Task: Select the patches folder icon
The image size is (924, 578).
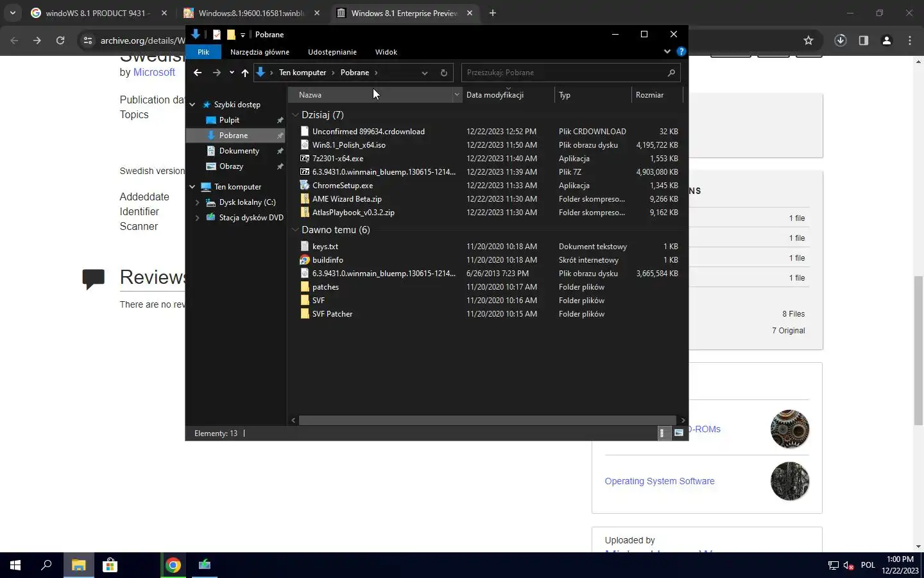Action: [x=305, y=286]
